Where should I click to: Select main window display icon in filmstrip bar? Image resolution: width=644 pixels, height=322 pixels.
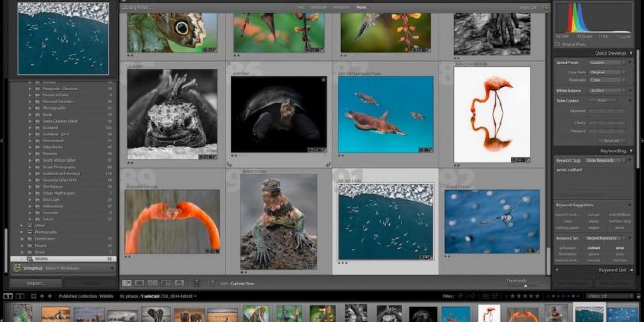point(8,296)
